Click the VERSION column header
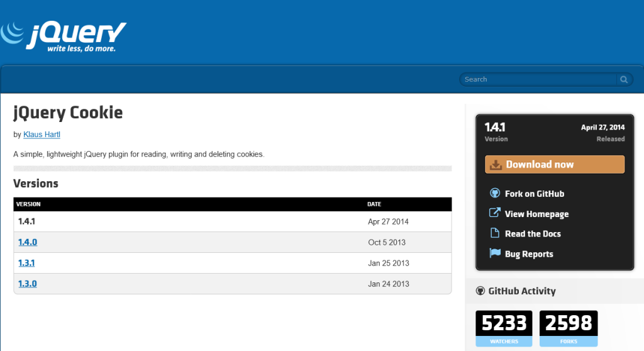Viewport: 644px width, 351px height. pos(28,204)
